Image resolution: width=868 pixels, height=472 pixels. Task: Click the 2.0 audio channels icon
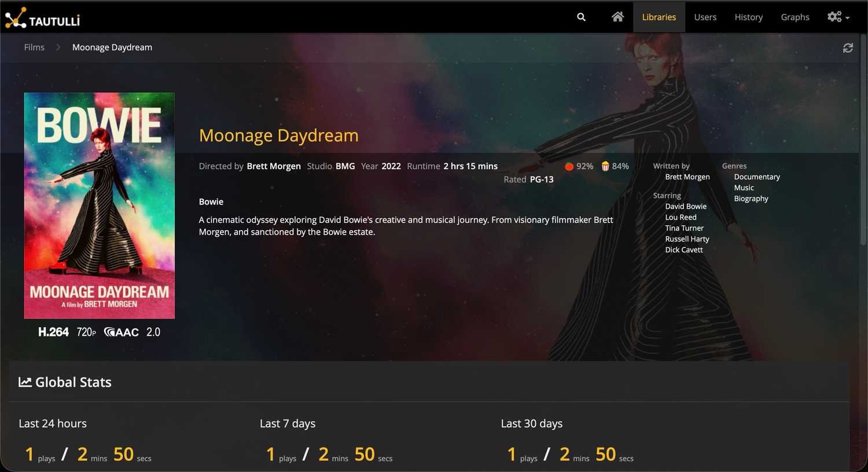click(153, 332)
